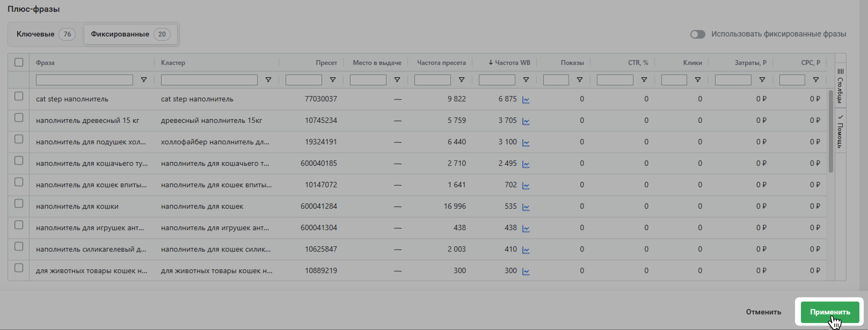The height and width of the screenshot is (330, 868).
Task: Focus the Кластер filter input
Action: tap(209, 80)
